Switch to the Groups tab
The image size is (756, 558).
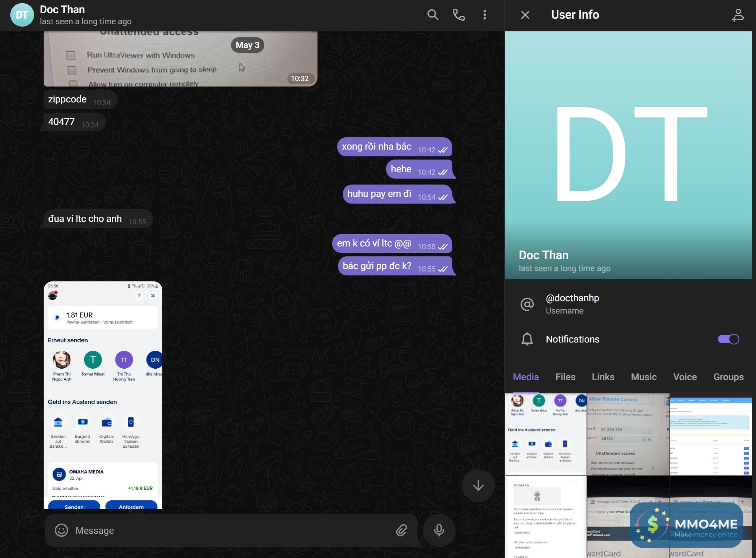[728, 377]
